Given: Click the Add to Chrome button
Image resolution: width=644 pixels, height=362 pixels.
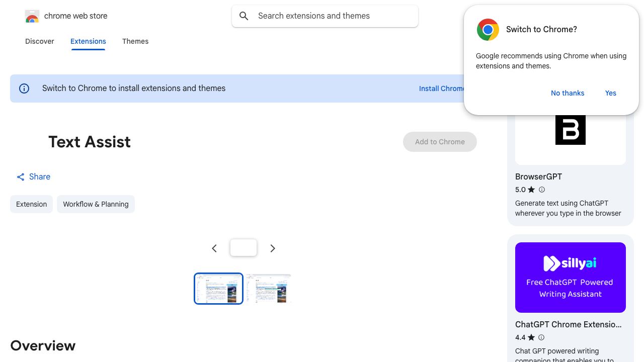Looking at the screenshot, I should [440, 142].
